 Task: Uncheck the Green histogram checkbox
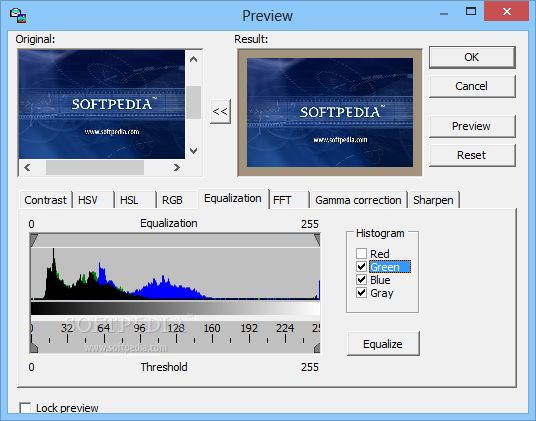(x=361, y=267)
